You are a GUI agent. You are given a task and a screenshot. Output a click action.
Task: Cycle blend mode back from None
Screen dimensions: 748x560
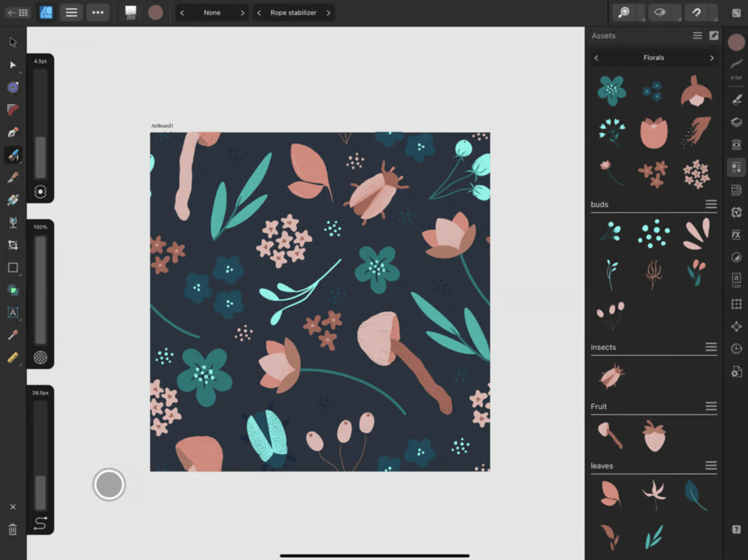[182, 13]
